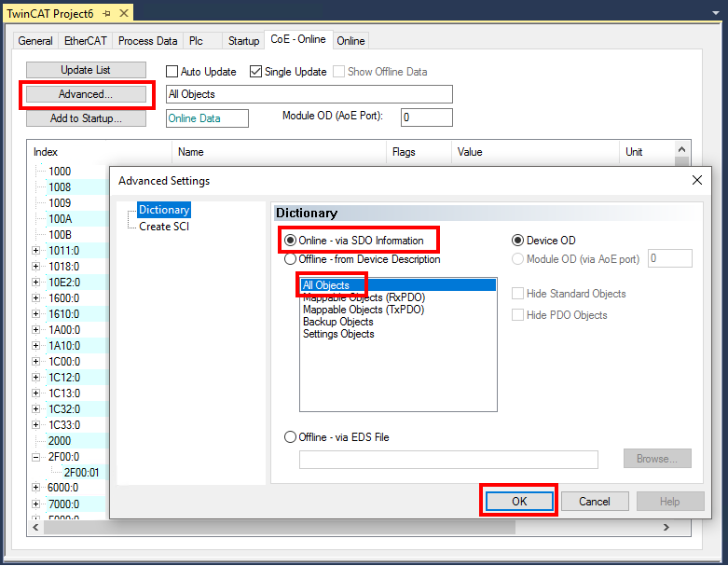The image size is (728, 566).
Task: Close the Advanced Settings dialog
Action: (697, 180)
